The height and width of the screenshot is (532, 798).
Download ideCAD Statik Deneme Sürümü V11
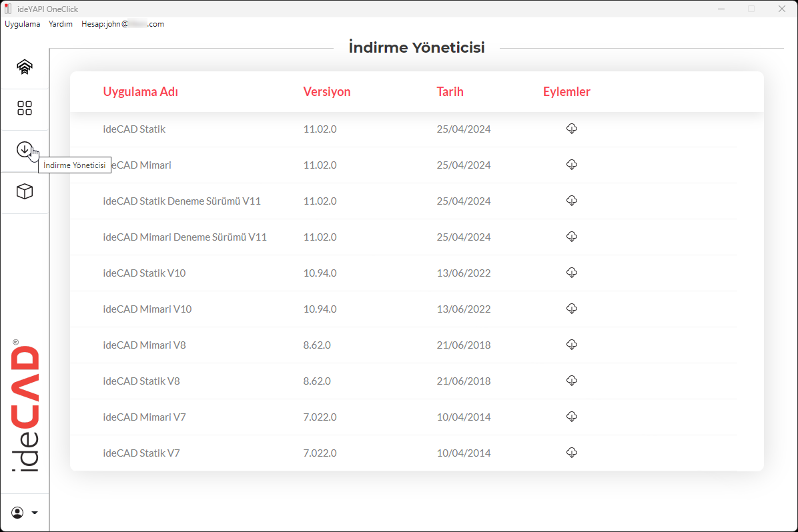(x=571, y=201)
